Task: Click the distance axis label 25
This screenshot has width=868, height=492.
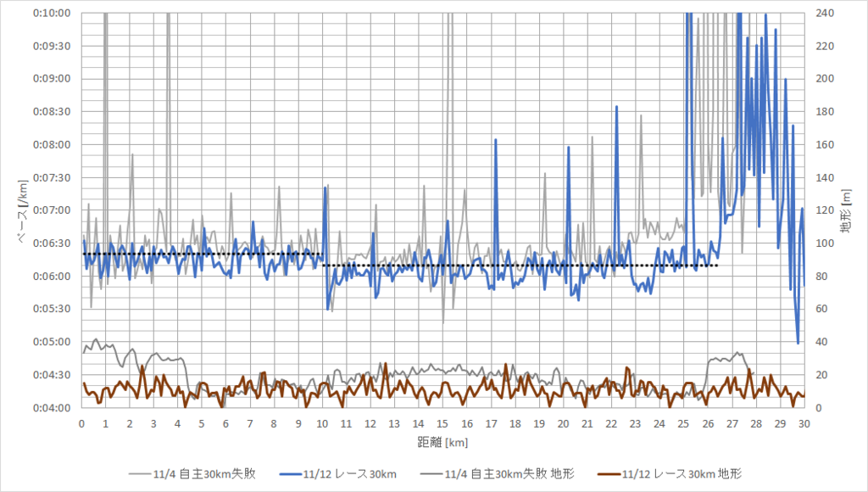Action: click(683, 424)
